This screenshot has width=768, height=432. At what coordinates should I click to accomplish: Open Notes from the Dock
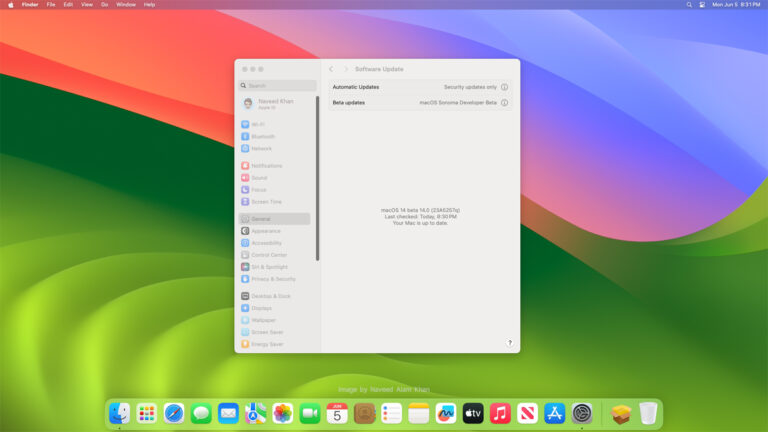tap(418, 413)
